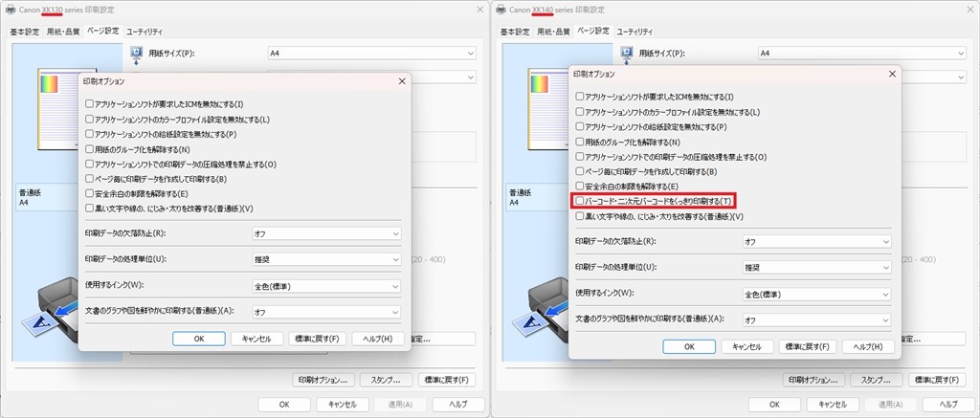
Task: Check 圧縮処理を禁止する(O) in XK140 options
Action: (x=580, y=157)
